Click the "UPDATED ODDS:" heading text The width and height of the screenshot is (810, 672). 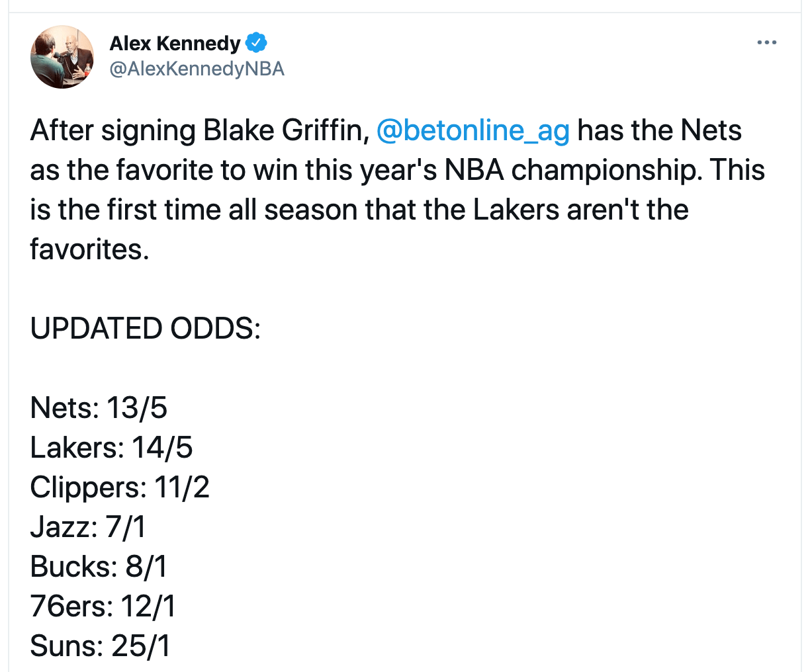point(146,329)
